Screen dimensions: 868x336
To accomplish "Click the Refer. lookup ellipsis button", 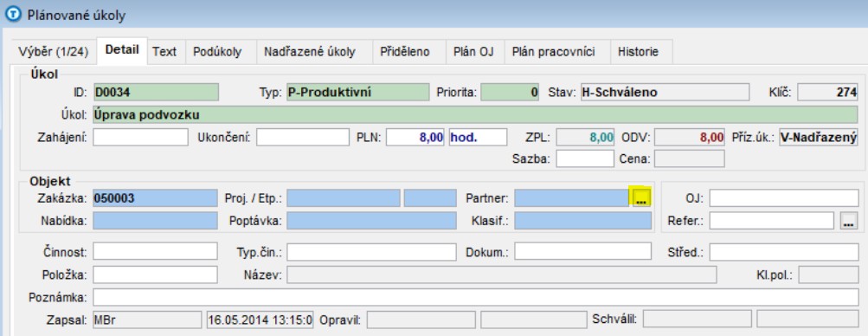I will click(x=849, y=220).
